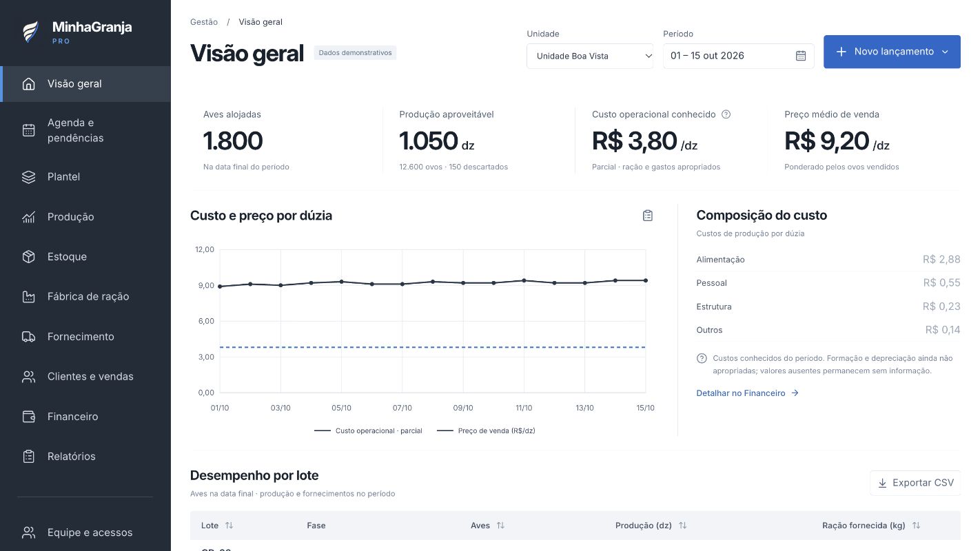Click the clipboard icon above the chart
This screenshot has width=980, height=551.
pyautogui.click(x=648, y=216)
